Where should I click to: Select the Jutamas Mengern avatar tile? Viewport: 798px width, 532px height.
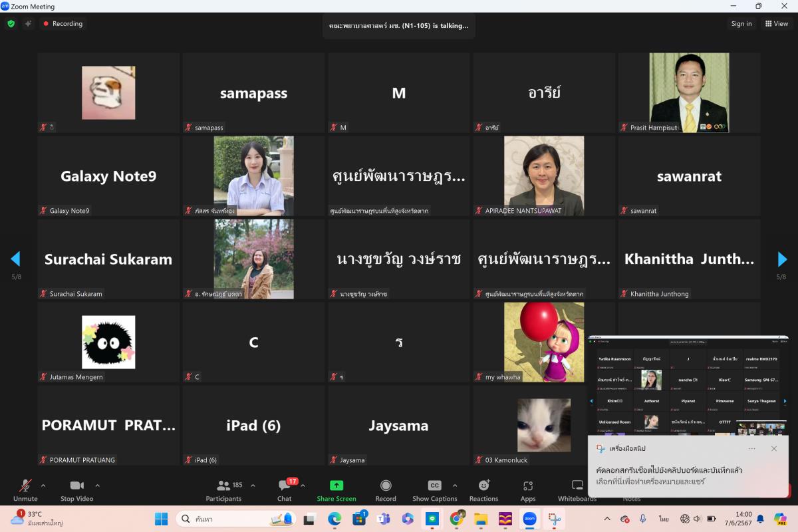coord(108,342)
